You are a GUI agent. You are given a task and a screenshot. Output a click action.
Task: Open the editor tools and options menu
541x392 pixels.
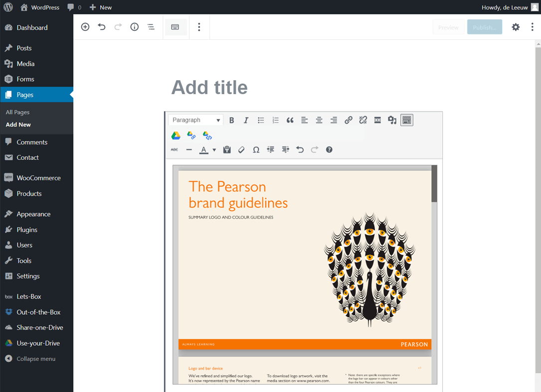[533, 27]
